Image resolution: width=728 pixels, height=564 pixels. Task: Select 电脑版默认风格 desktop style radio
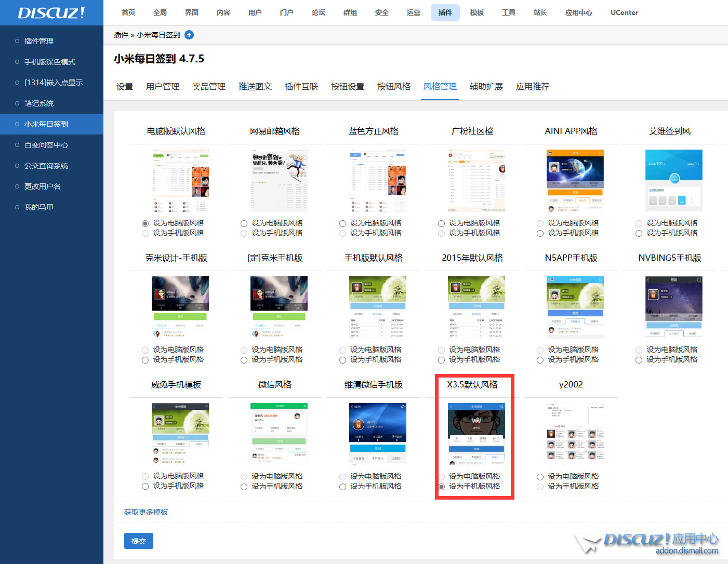(x=145, y=223)
